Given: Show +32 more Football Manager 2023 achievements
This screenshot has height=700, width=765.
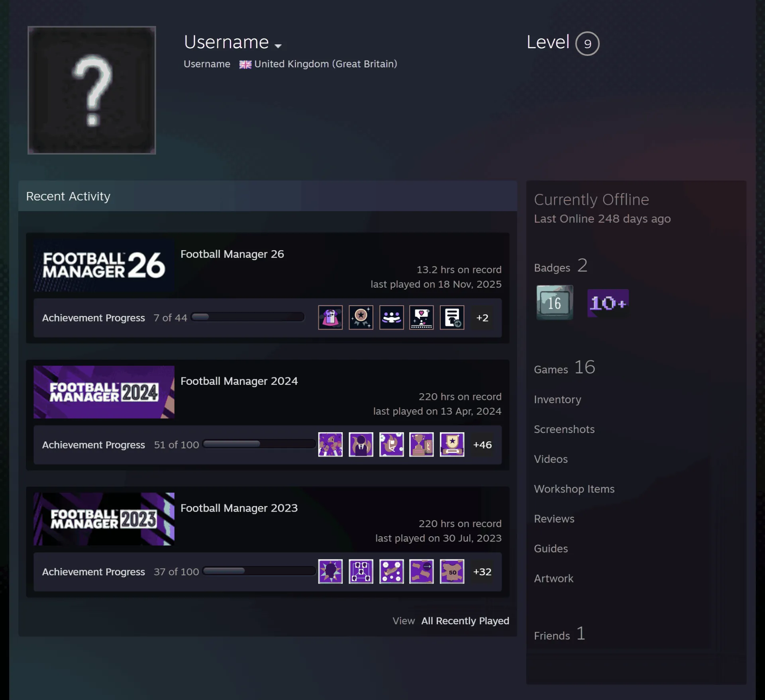Looking at the screenshot, I should [x=482, y=571].
